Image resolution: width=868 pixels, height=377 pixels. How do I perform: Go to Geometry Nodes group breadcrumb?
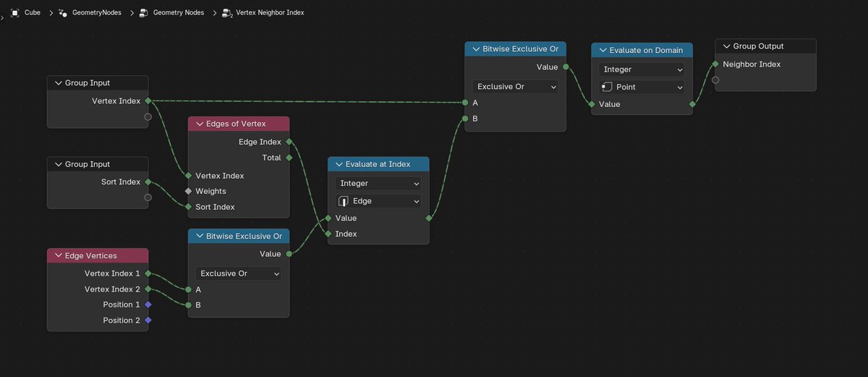click(x=179, y=12)
